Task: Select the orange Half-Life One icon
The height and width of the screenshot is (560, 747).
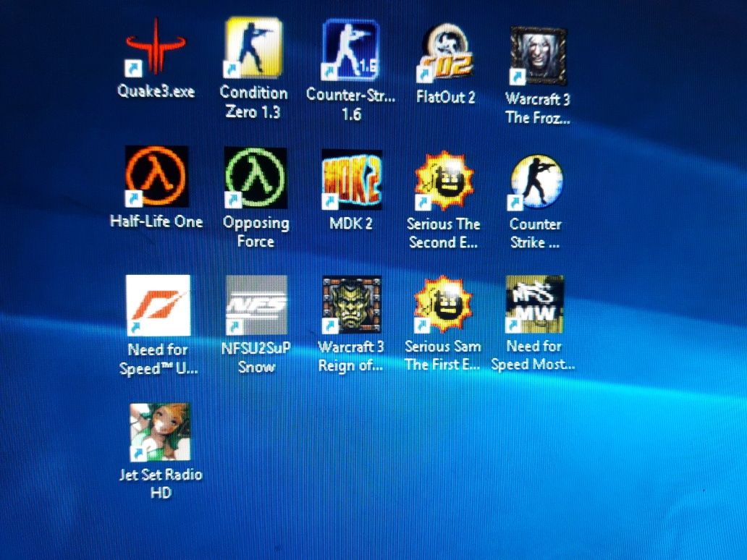Action: tap(156, 176)
